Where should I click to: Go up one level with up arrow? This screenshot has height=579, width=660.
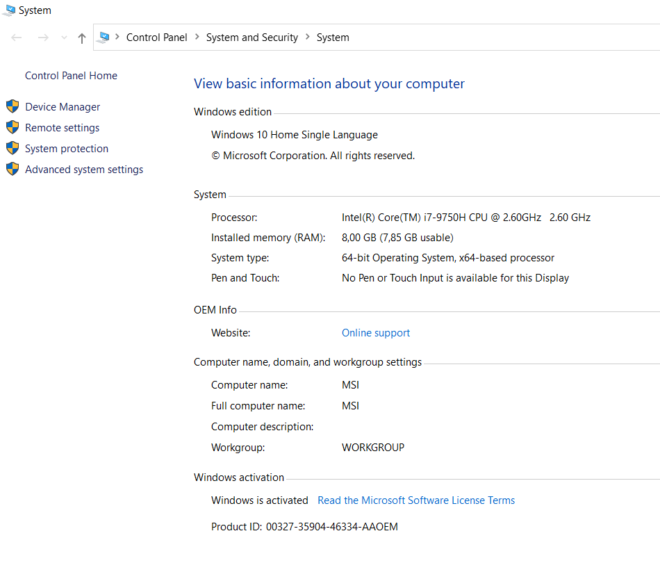82,38
